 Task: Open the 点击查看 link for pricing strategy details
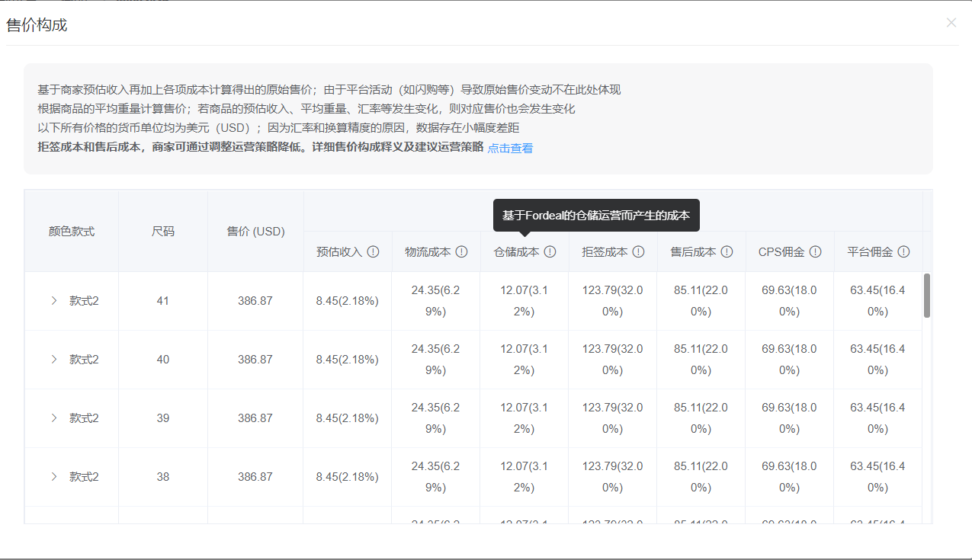tap(510, 148)
